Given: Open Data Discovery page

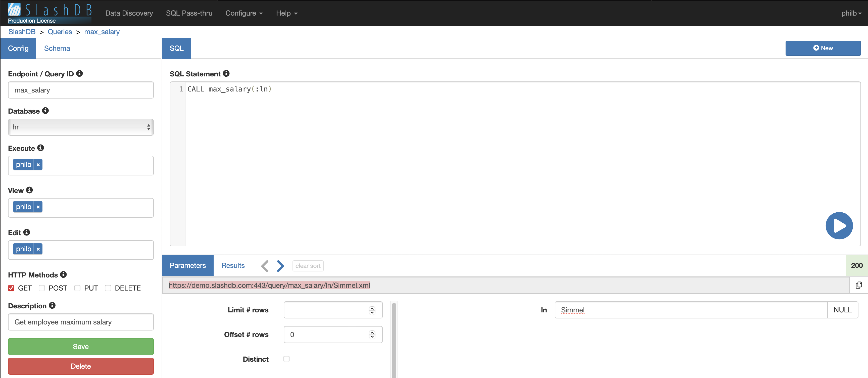Looking at the screenshot, I should [x=129, y=13].
